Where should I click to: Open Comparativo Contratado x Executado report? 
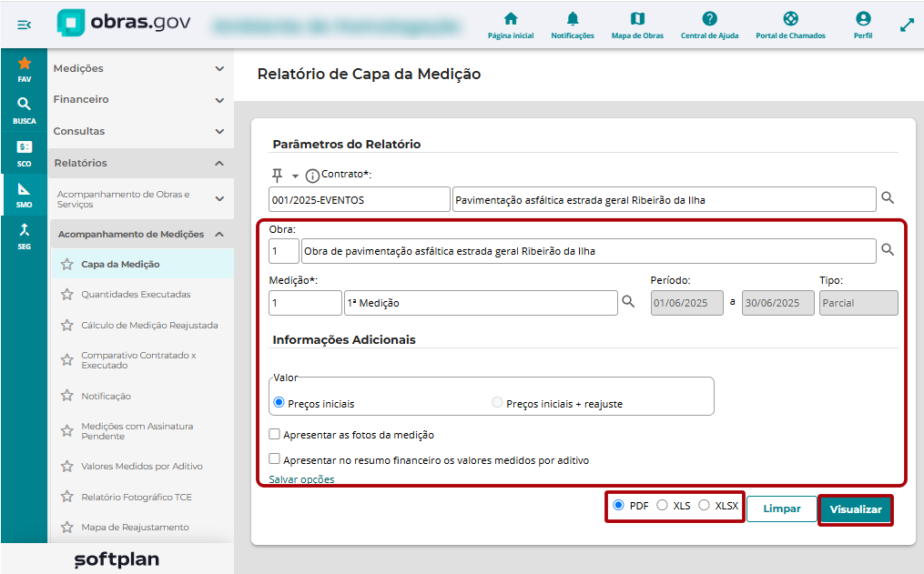click(138, 360)
